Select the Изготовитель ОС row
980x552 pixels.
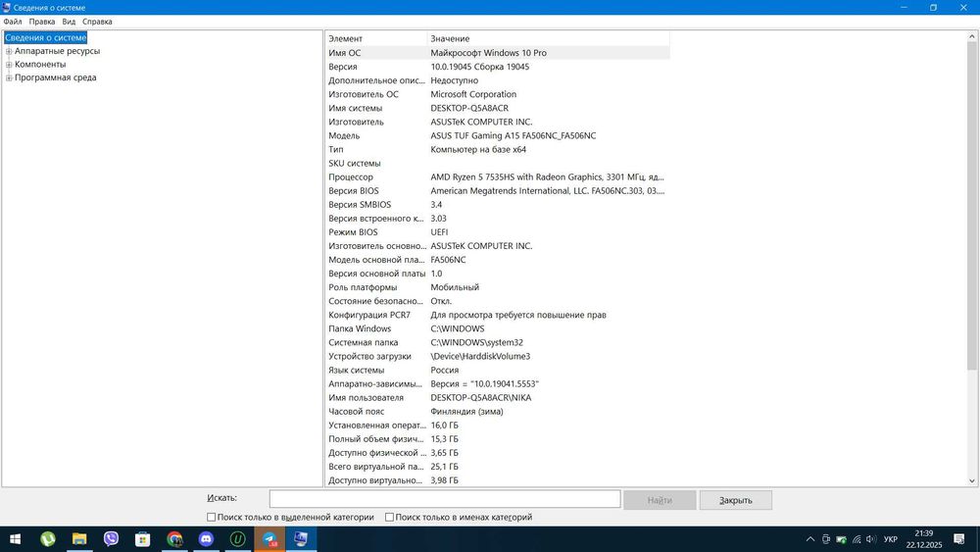pos(498,94)
